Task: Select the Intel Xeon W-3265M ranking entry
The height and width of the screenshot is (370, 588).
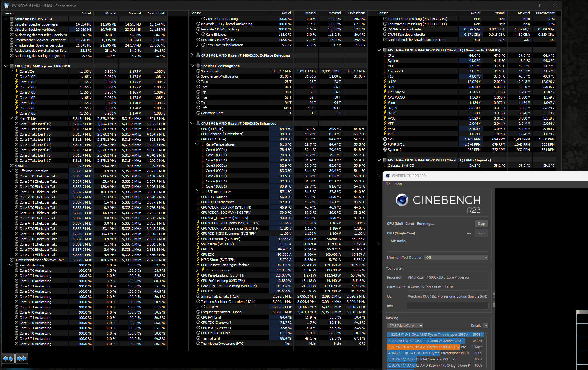Action: point(435,341)
